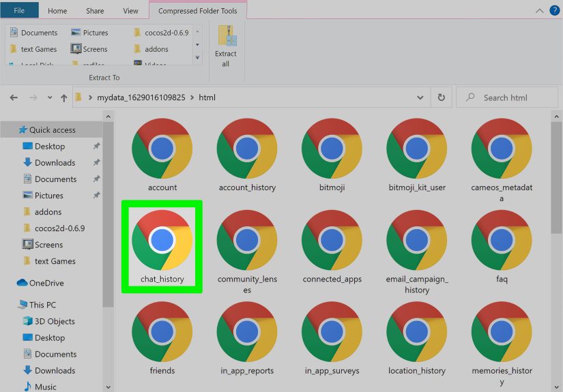Select the faq file icon
Screen dimensions: 563x392
click(502, 240)
